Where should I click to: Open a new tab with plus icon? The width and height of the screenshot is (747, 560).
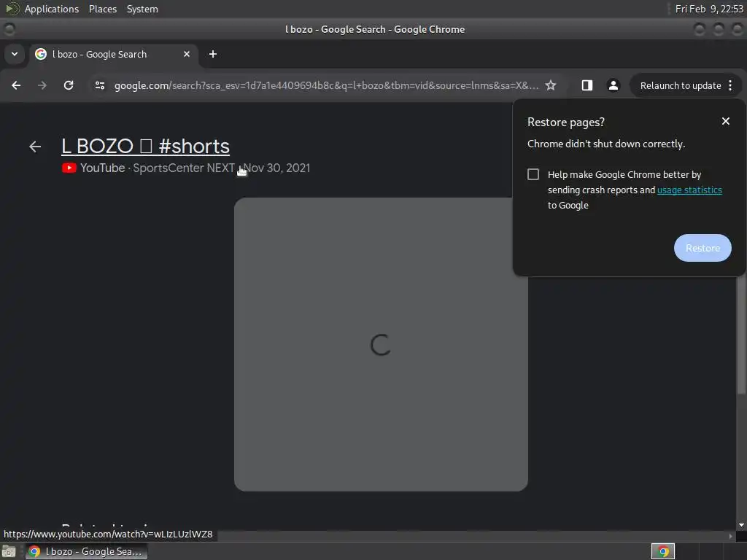(x=213, y=54)
